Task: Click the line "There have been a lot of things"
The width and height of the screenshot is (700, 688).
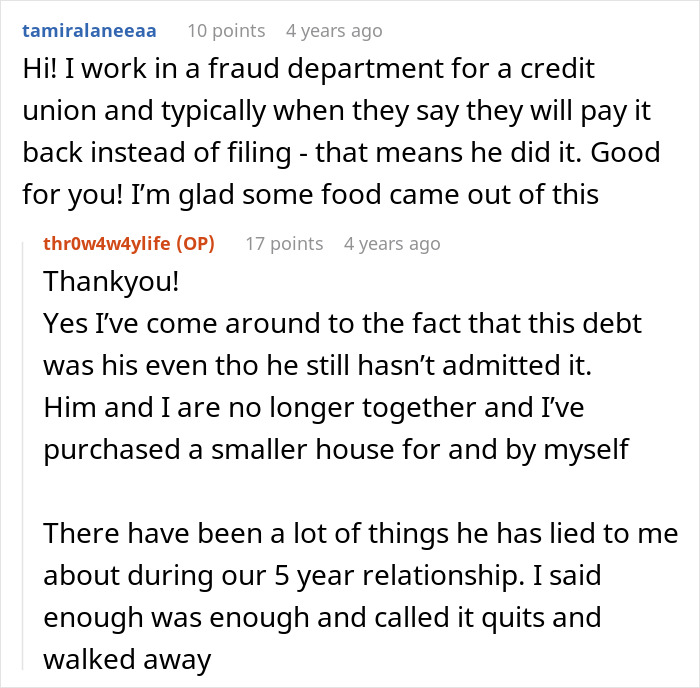Action: click(361, 533)
